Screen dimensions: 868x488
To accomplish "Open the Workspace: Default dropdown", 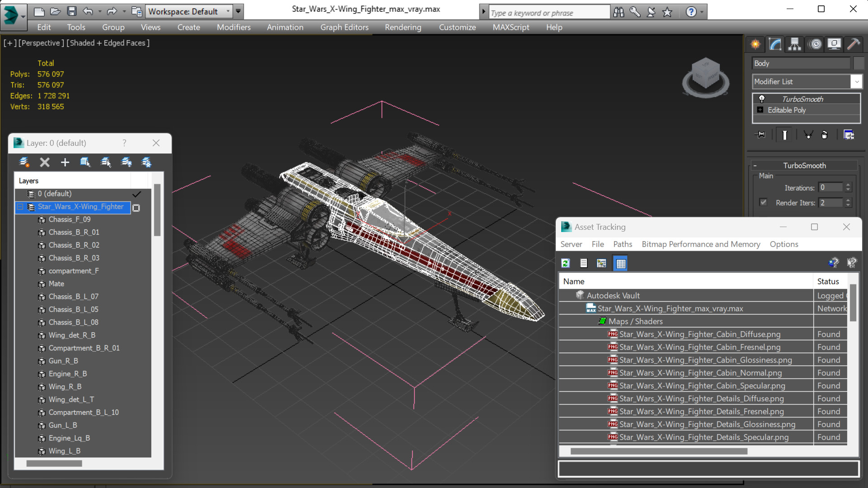I will tap(228, 11).
